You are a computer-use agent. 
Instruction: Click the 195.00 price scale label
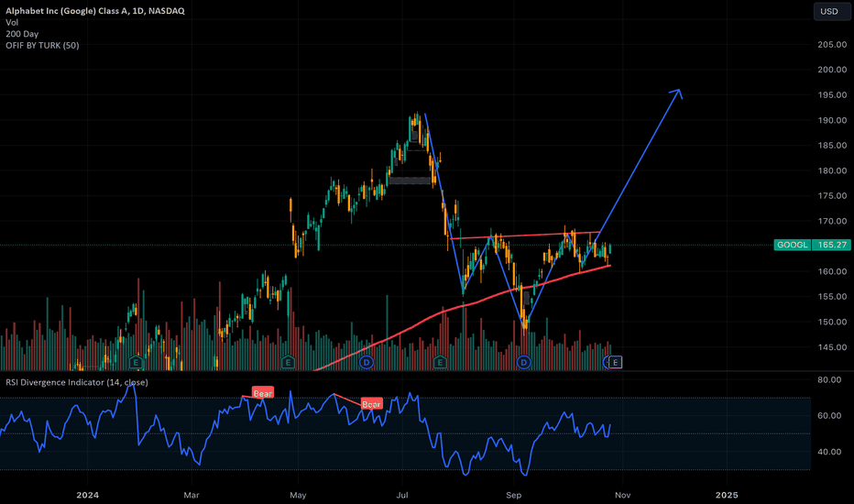click(832, 94)
